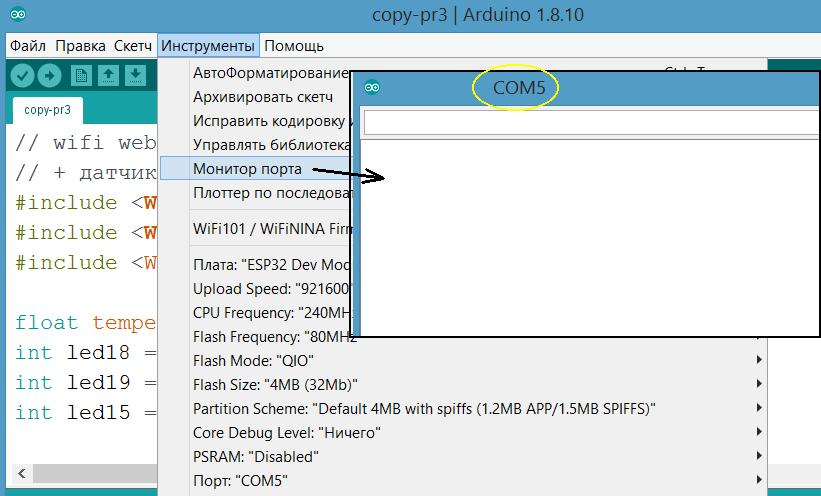
Task: Create a new sketch via the page icon
Action: (81, 76)
